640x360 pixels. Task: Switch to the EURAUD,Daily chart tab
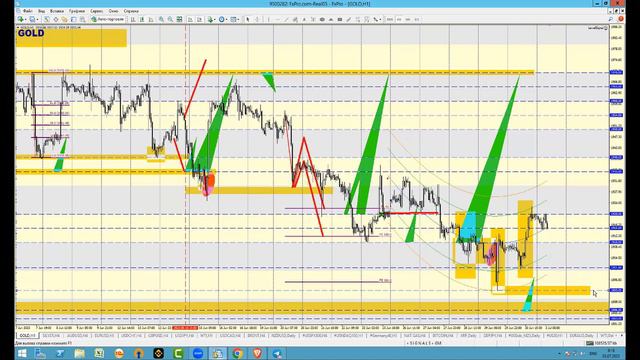581,336
